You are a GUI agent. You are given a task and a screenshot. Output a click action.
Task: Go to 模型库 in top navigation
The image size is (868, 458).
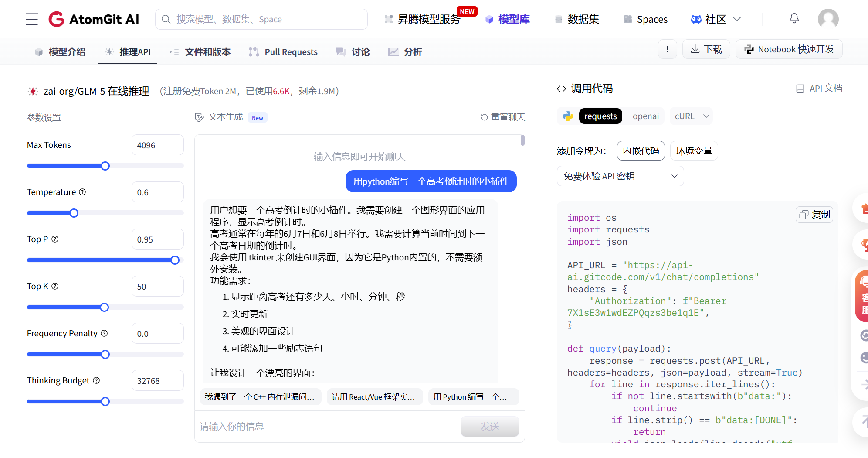click(x=508, y=19)
